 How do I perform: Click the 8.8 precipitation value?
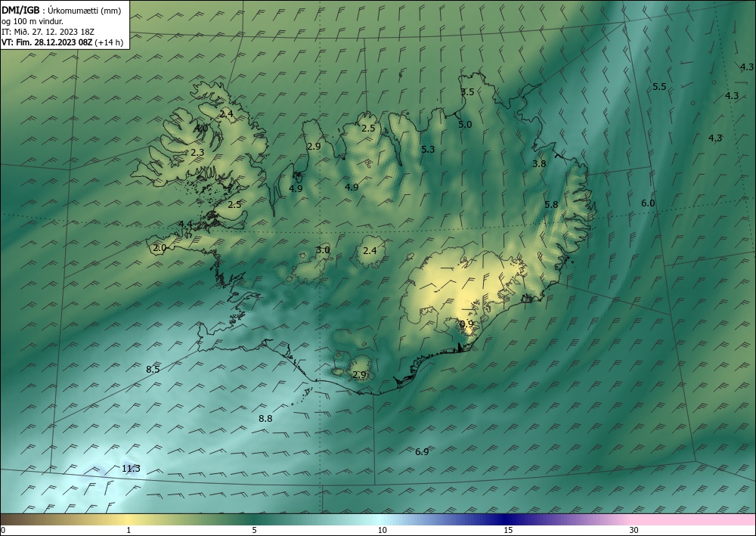265,419
